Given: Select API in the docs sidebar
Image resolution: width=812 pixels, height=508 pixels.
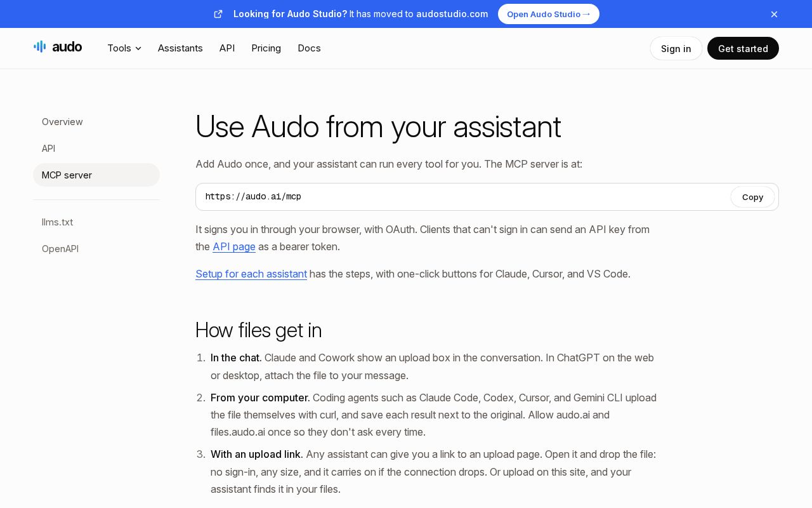Looking at the screenshot, I should tap(96, 149).
